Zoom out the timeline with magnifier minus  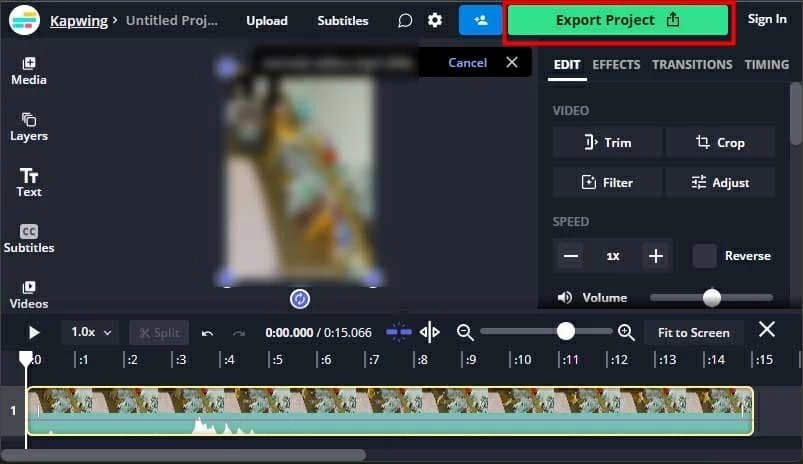(x=465, y=332)
